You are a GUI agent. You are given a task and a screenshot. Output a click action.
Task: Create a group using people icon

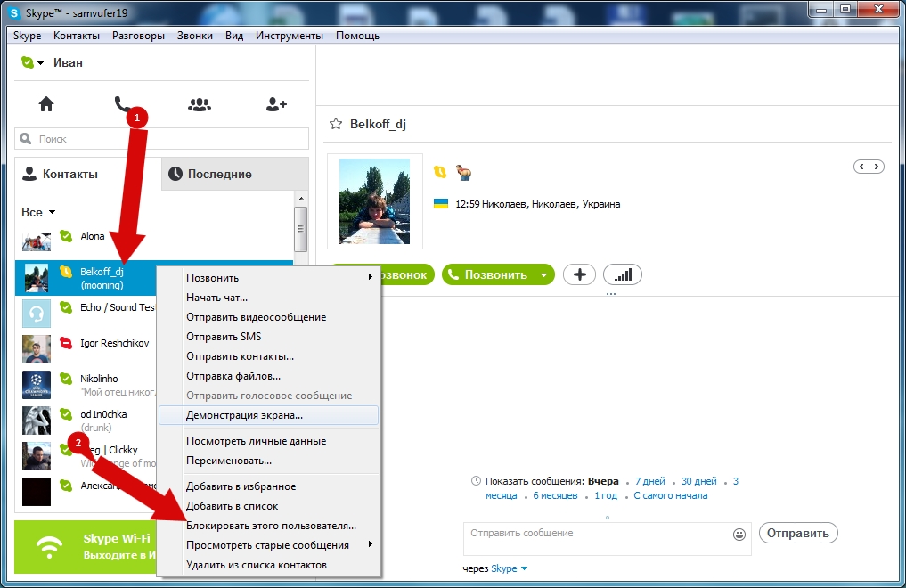coord(200,104)
